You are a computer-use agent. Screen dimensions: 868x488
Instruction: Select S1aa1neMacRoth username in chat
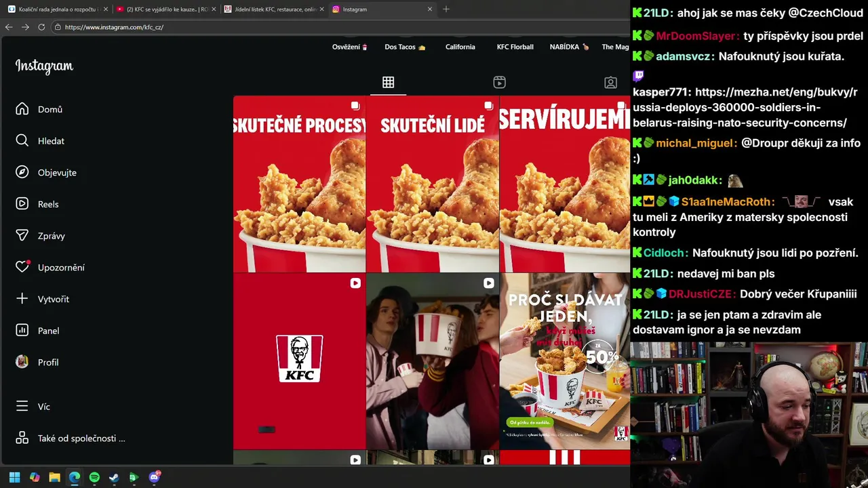point(728,201)
